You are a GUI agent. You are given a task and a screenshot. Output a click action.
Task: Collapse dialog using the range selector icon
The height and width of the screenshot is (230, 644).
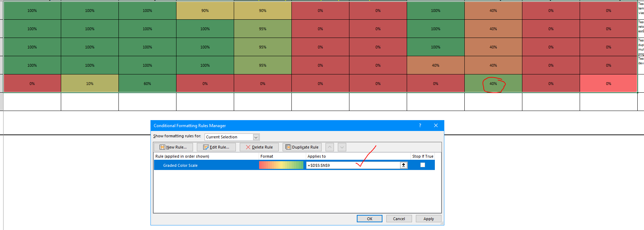pos(404,165)
